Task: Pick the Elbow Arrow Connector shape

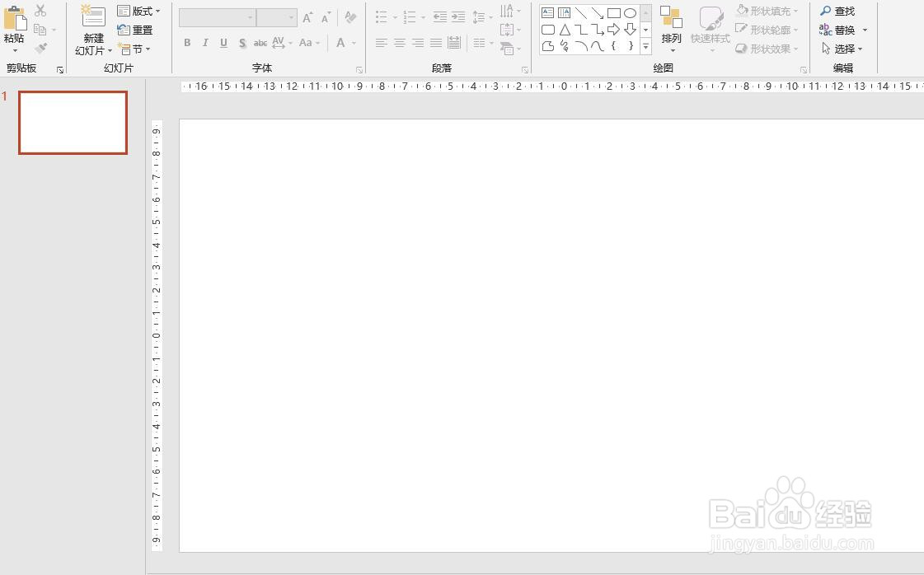Action: [x=597, y=29]
